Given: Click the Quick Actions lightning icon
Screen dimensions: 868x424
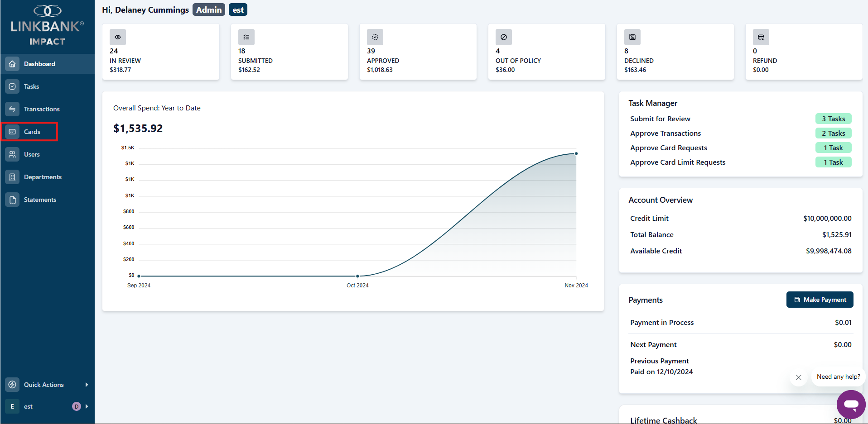Looking at the screenshot, I should point(12,385).
